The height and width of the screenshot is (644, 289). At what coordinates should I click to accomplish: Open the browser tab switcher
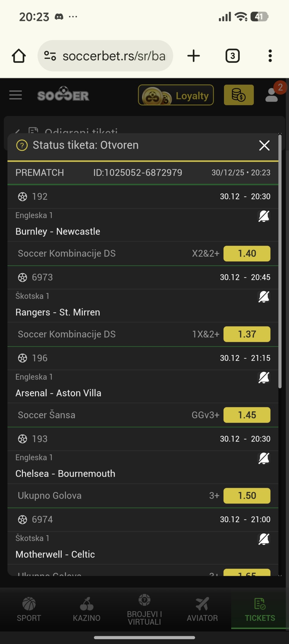pyautogui.click(x=232, y=56)
